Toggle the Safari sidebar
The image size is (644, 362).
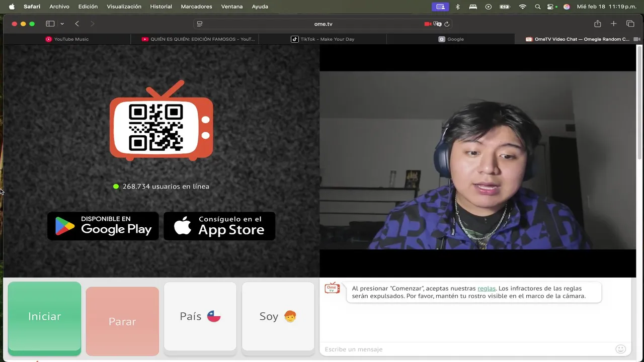click(50, 24)
